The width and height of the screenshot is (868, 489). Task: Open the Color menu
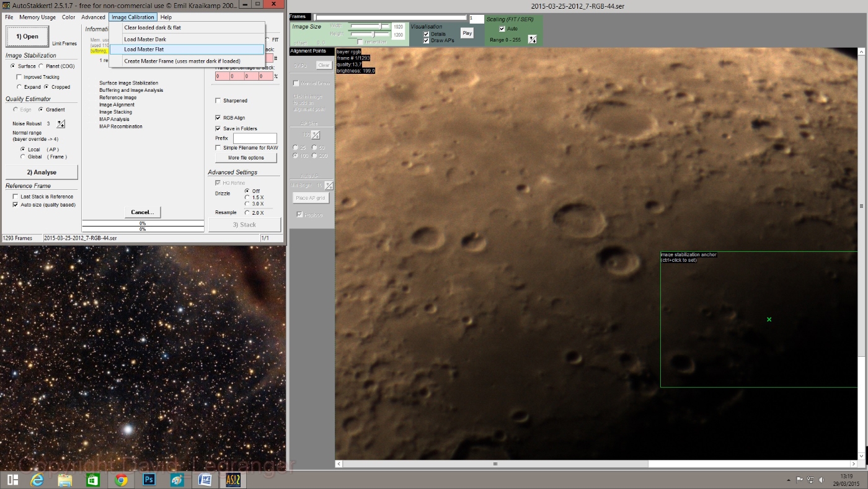click(x=68, y=17)
